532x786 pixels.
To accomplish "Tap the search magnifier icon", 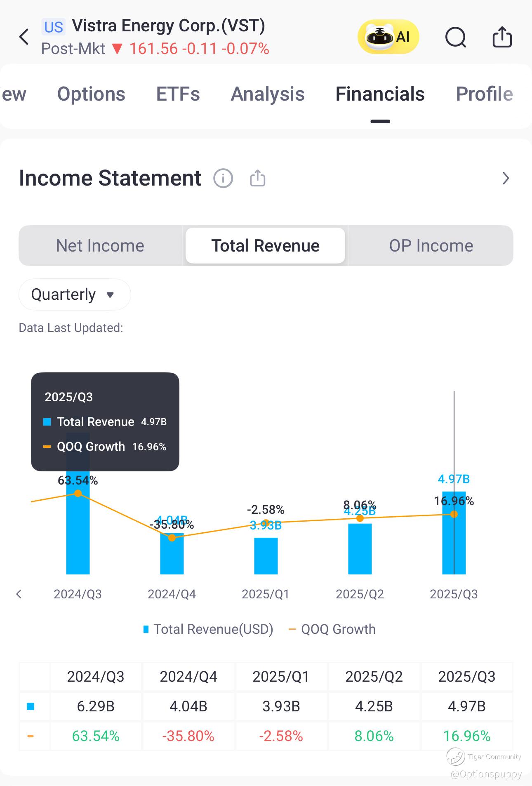I will tap(456, 38).
